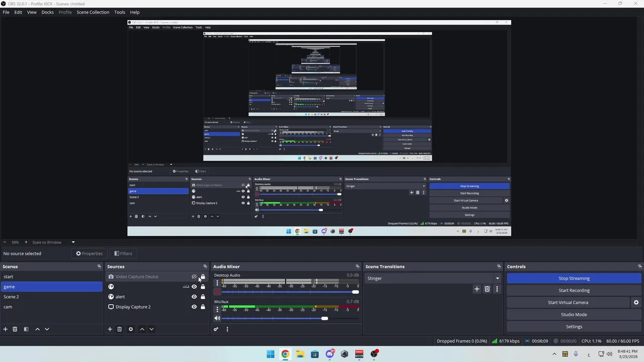The height and width of the screenshot is (362, 644).
Task: Open the Edit menu
Action: point(18,12)
